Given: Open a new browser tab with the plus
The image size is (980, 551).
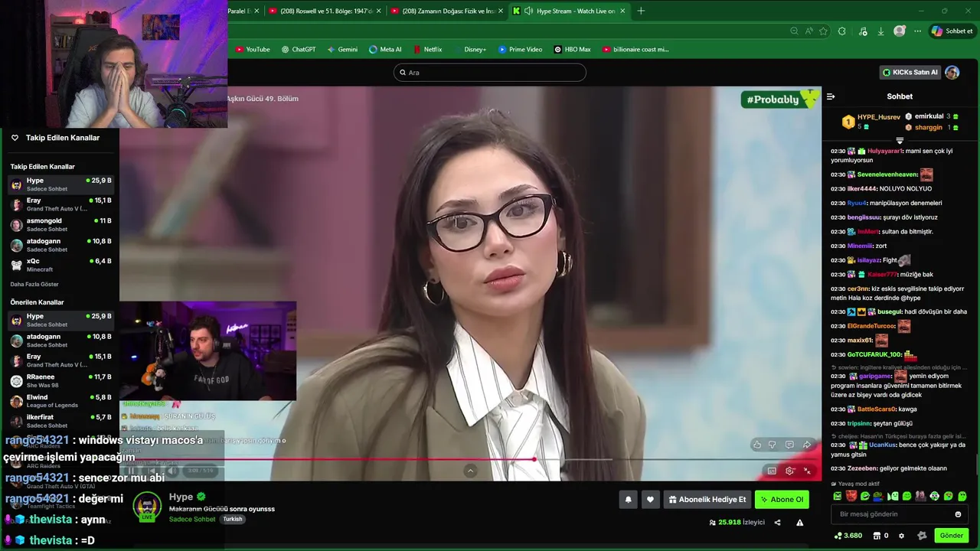Looking at the screenshot, I should click(641, 11).
